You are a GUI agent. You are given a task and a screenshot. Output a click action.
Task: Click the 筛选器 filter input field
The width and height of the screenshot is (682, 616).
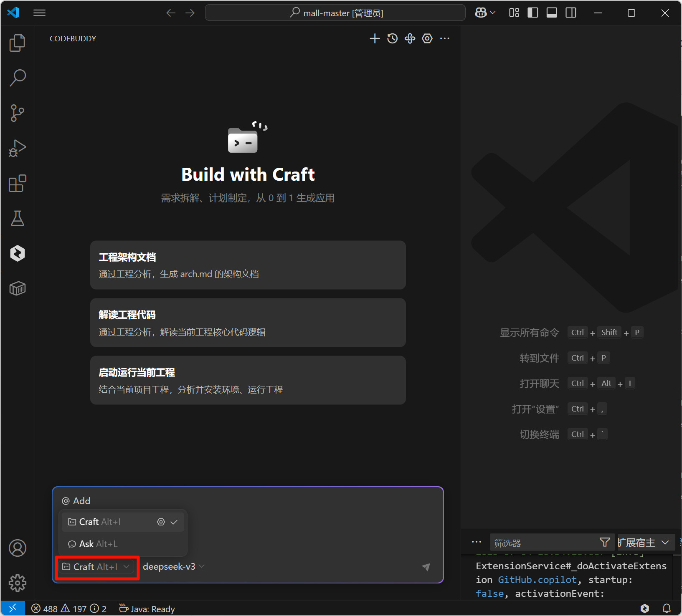click(543, 543)
